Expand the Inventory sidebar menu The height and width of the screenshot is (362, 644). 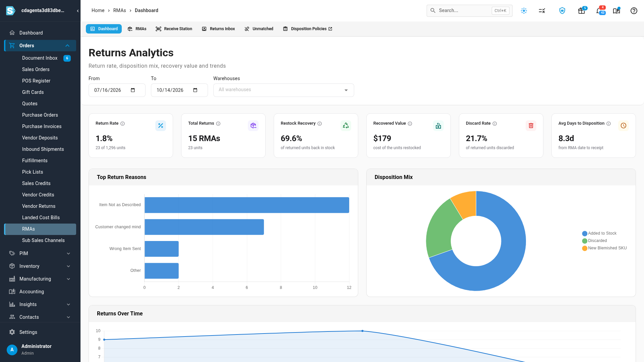(40, 266)
